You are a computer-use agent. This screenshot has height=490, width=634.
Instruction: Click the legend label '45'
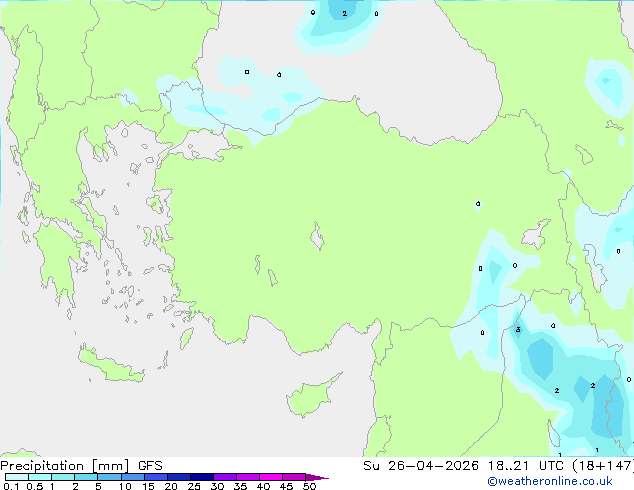pyautogui.click(x=286, y=486)
